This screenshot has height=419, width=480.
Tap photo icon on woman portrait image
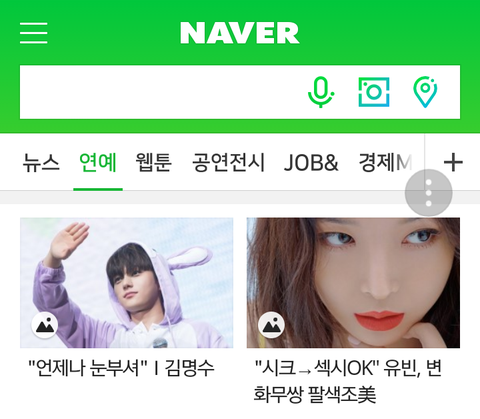click(x=271, y=325)
